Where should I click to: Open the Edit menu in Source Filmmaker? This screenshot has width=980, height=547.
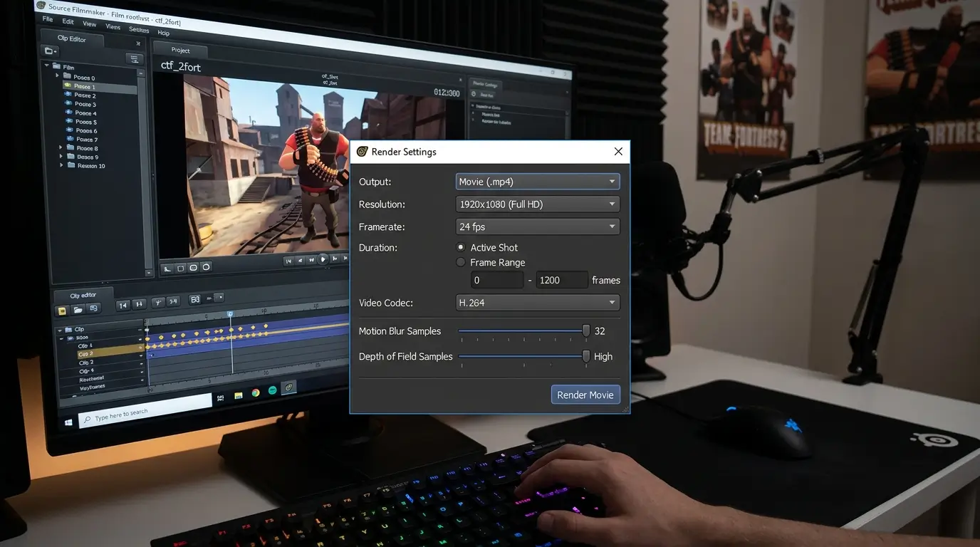(68, 21)
